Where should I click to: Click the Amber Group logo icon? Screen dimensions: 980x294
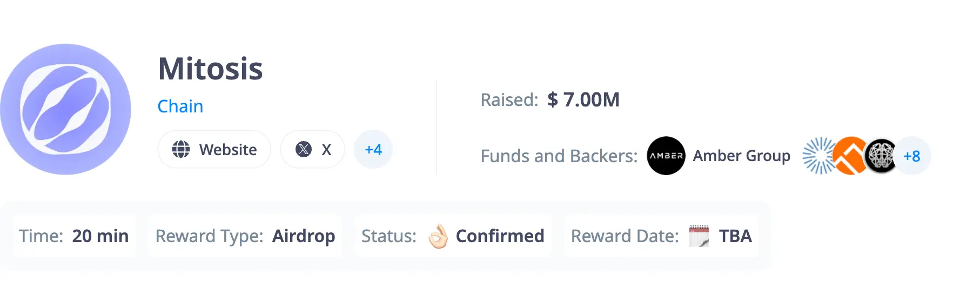coord(666,156)
